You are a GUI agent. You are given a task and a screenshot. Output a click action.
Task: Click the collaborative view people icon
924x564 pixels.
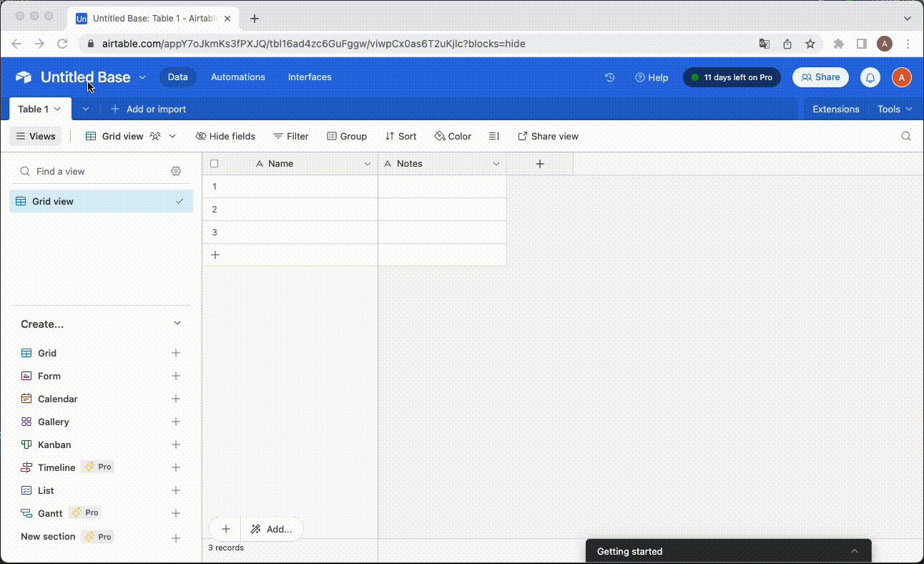coord(154,136)
